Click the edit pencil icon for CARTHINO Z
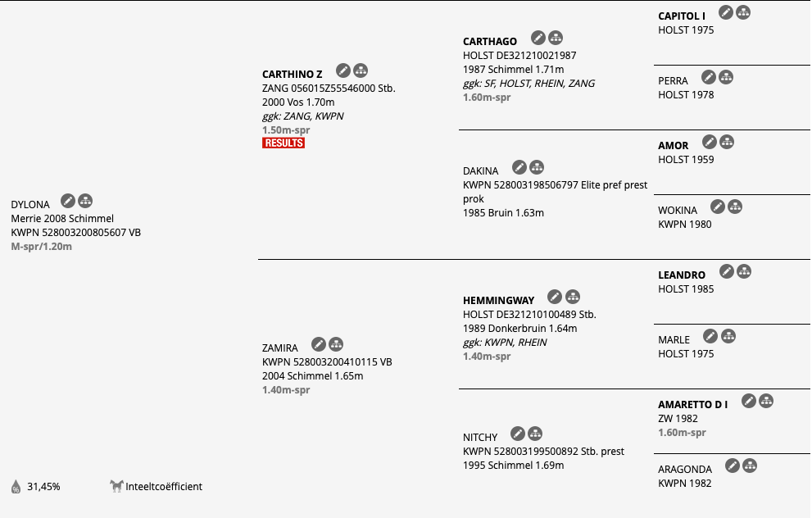Screen dimensions: 812x518 point(342,70)
